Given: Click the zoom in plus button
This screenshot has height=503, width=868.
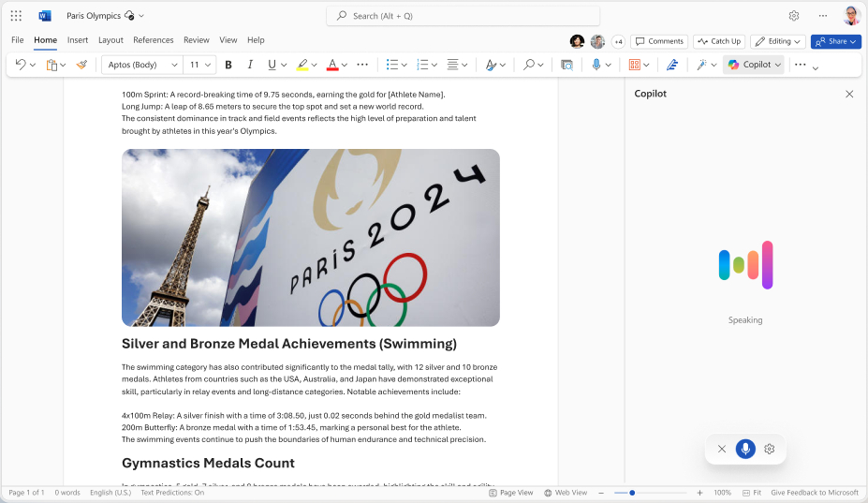Looking at the screenshot, I should point(699,493).
